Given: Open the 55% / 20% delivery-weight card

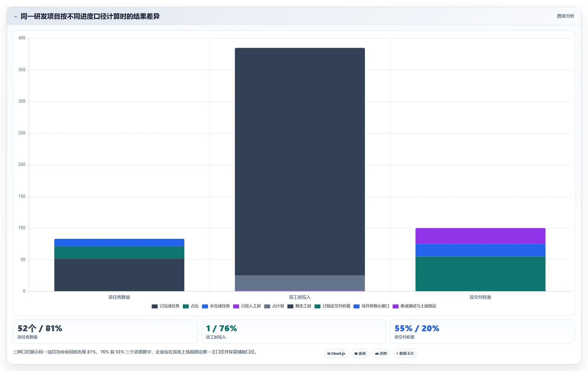Looking at the screenshot, I should pyautogui.click(x=482, y=332).
